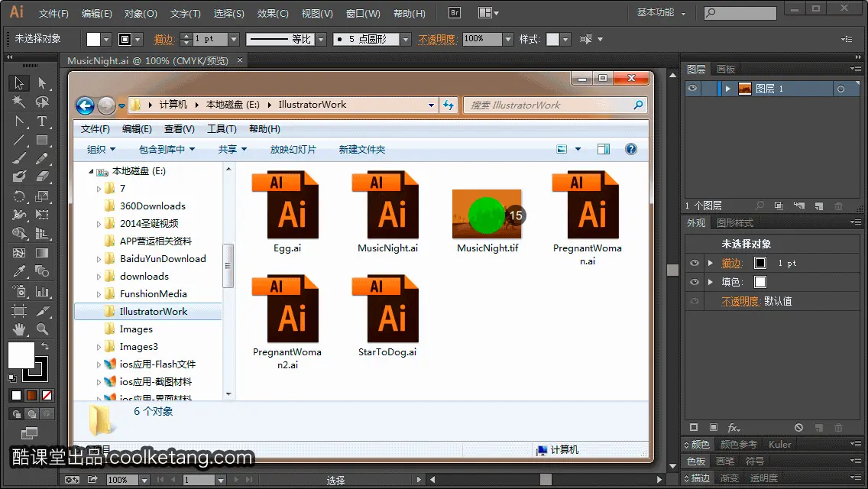Toggle visibility of 图层 1 layer
The height and width of the screenshot is (489, 868).
pyautogui.click(x=692, y=89)
